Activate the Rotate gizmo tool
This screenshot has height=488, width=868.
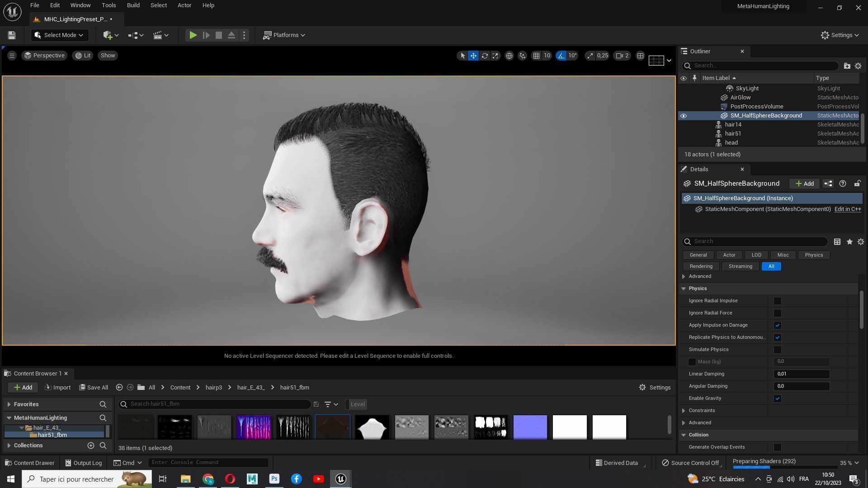pos(485,56)
